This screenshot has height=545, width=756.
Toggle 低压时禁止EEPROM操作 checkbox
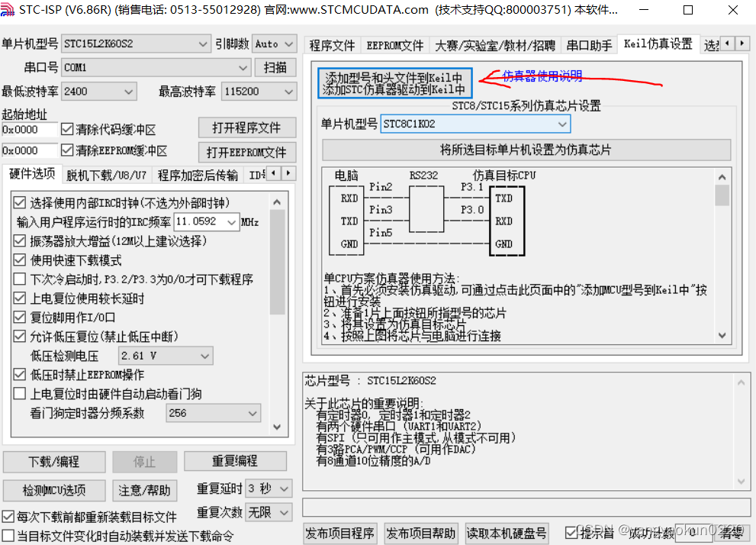tap(20, 374)
